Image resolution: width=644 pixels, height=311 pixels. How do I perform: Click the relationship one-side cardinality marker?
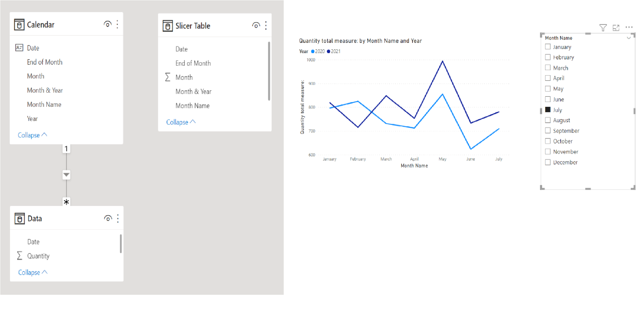click(66, 148)
